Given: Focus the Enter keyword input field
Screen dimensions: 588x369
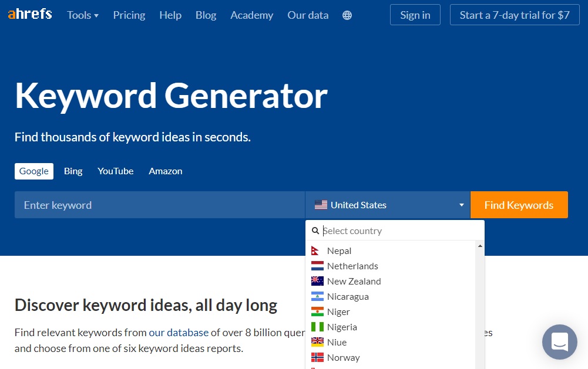Looking at the screenshot, I should [x=159, y=205].
